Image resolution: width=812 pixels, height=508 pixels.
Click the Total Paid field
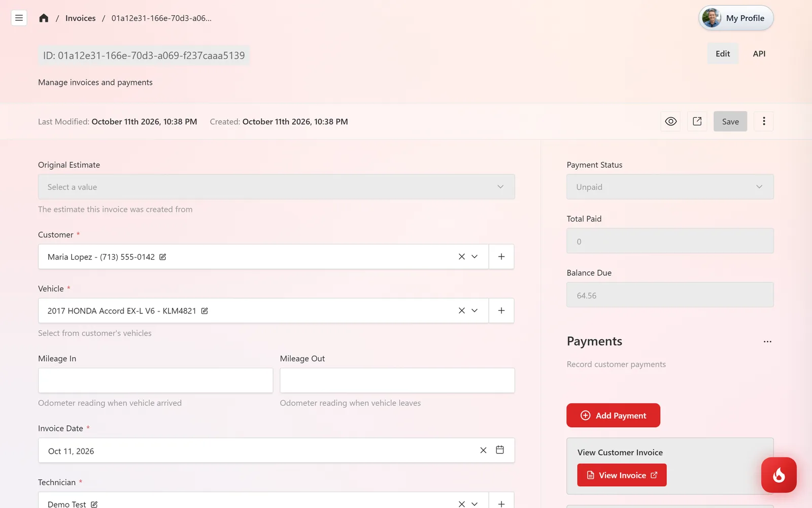click(x=670, y=241)
